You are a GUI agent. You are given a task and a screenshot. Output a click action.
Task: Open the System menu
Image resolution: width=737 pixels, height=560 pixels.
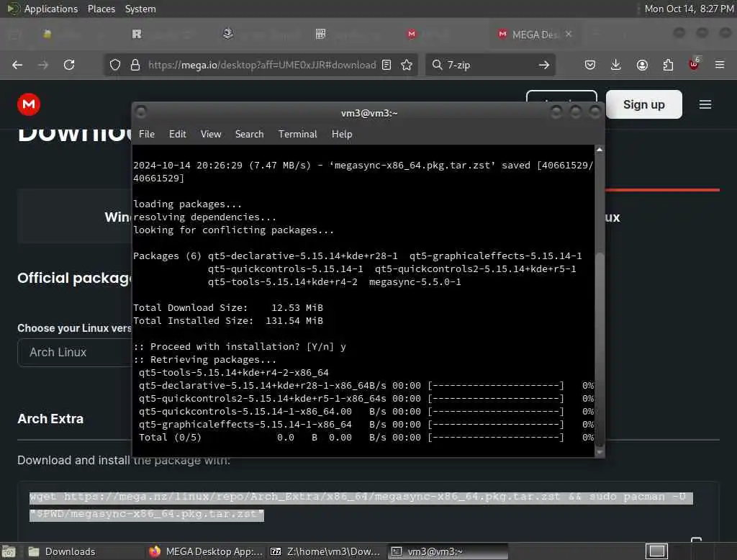pyautogui.click(x=140, y=9)
